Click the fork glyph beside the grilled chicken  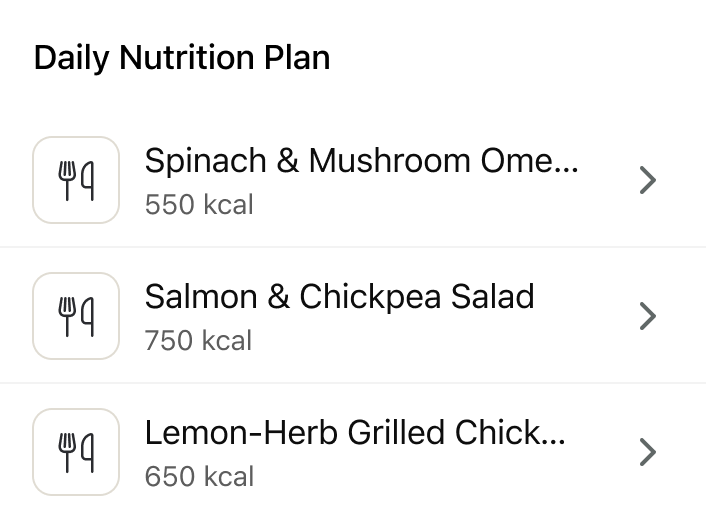click(x=68, y=452)
